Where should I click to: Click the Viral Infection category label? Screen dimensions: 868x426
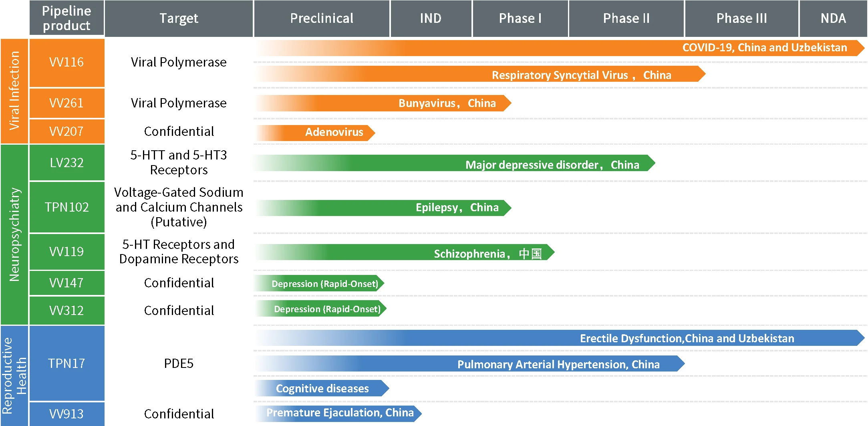[x=14, y=91]
